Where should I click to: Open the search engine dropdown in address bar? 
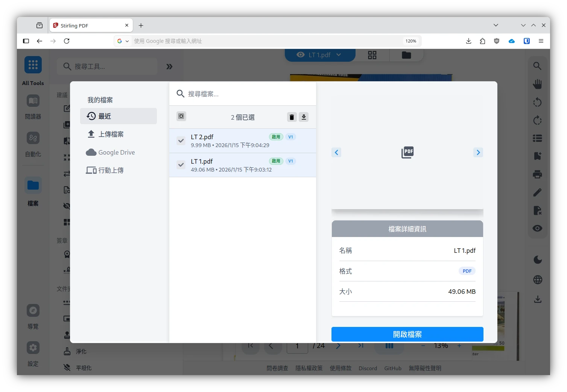click(123, 41)
